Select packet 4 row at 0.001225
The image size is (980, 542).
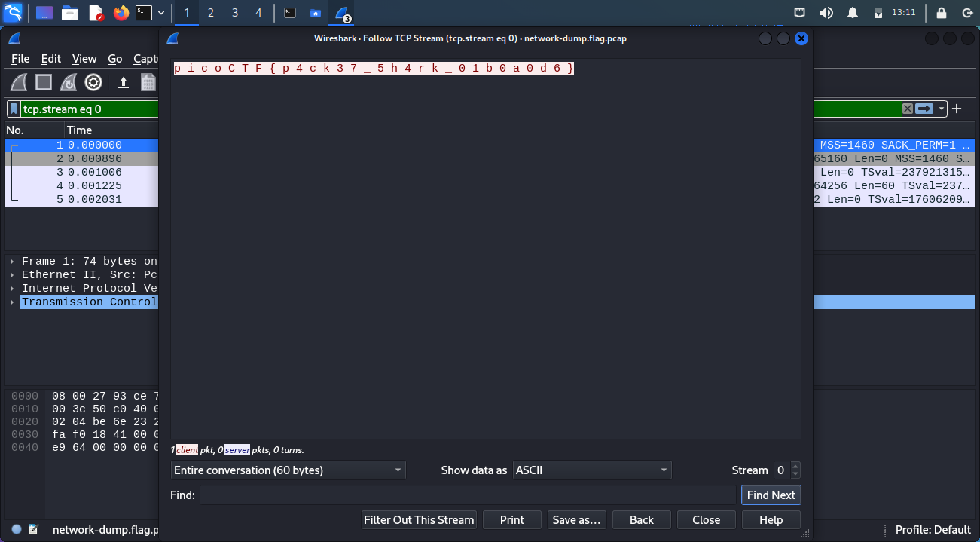81,185
